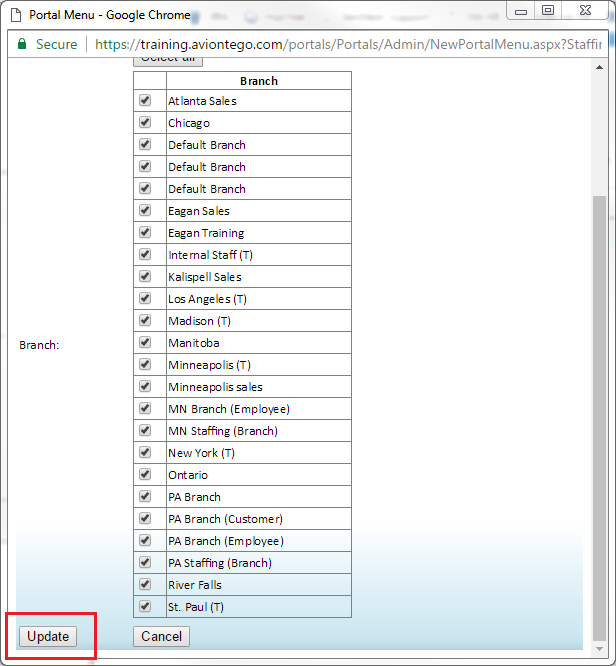Toggle the Eagan Training checkbox
The width and height of the screenshot is (616, 666).
point(145,232)
